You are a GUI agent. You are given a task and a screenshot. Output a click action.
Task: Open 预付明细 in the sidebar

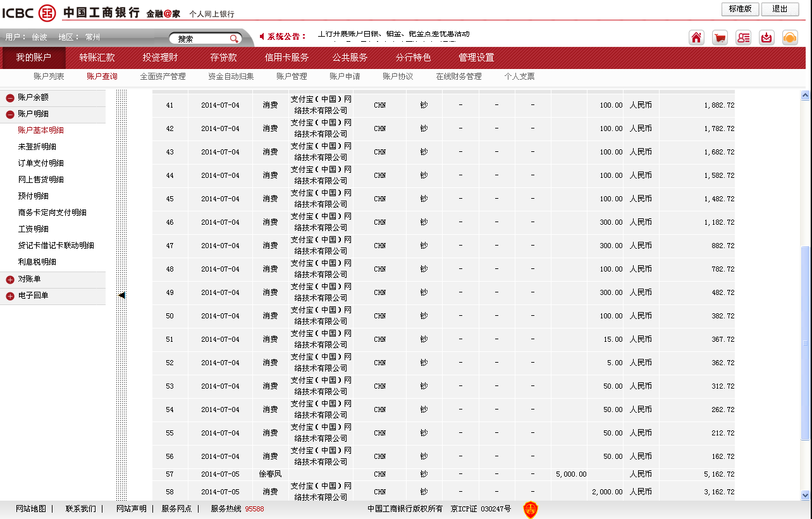pyautogui.click(x=33, y=196)
